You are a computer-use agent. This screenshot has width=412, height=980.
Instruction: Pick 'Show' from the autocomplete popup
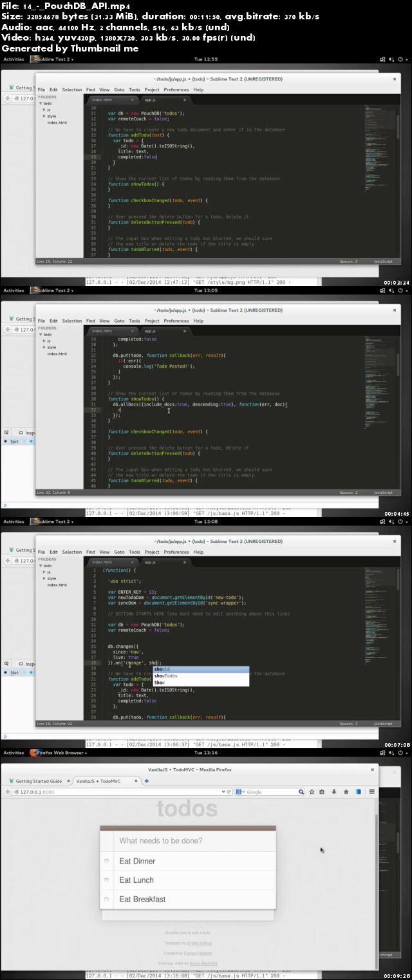click(200, 682)
